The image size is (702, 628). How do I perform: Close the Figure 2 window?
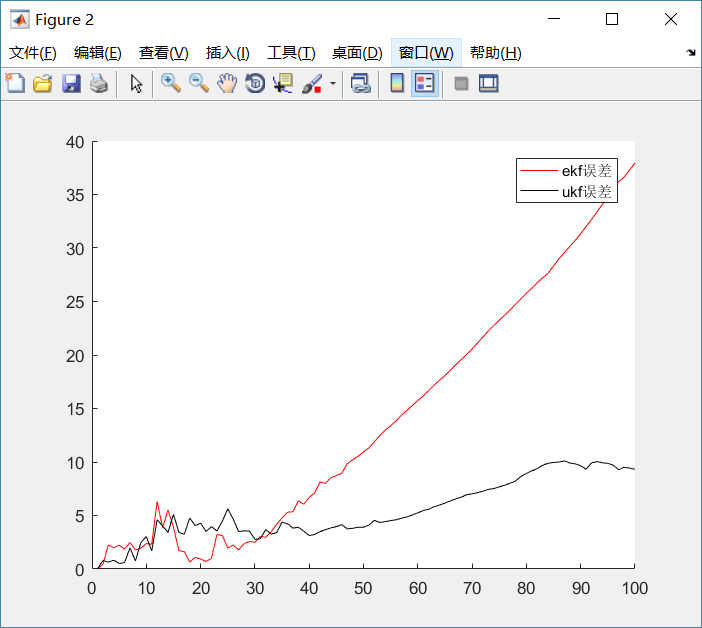[671, 19]
